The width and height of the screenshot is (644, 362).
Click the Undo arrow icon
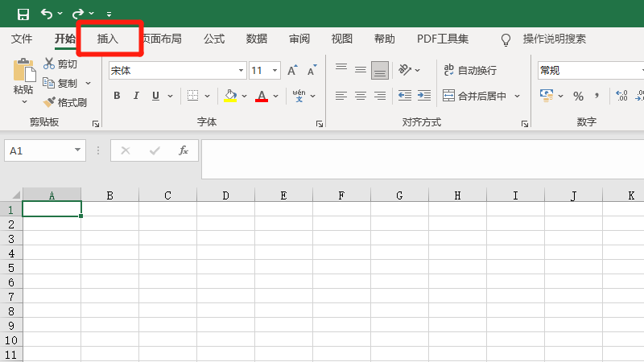[x=47, y=14]
